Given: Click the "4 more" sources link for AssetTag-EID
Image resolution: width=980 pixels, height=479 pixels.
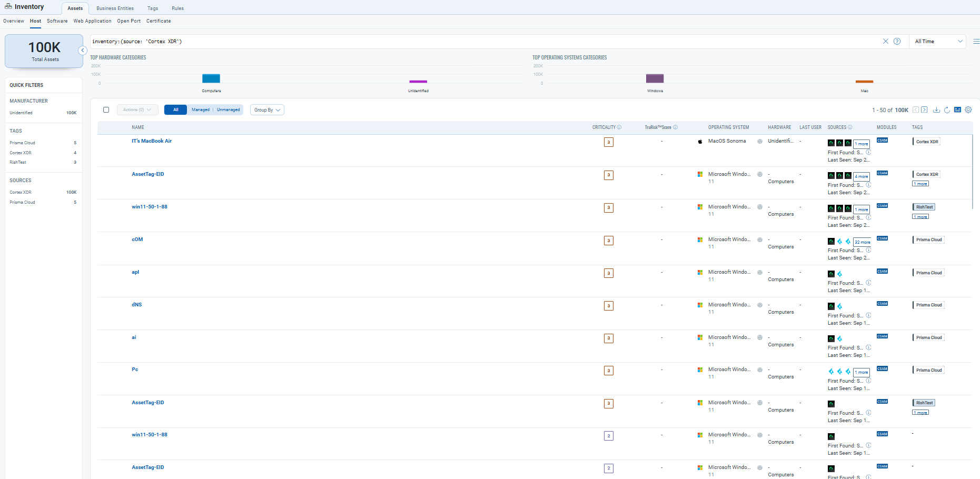Looking at the screenshot, I should pyautogui.click(x=861, y=177).
